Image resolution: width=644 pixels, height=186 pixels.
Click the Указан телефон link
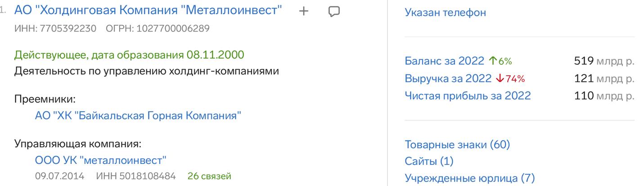click(x=446, y=12)
